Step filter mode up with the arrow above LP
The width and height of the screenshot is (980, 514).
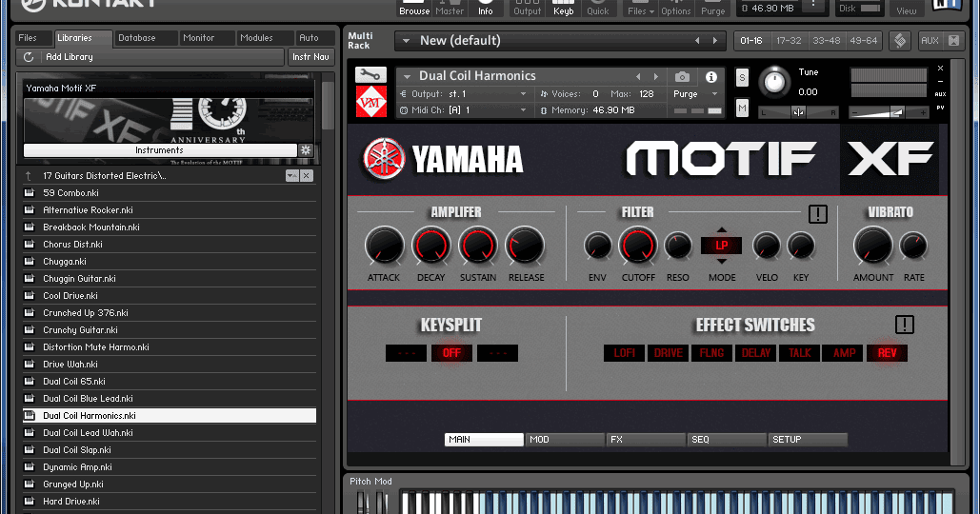(722, 229)
